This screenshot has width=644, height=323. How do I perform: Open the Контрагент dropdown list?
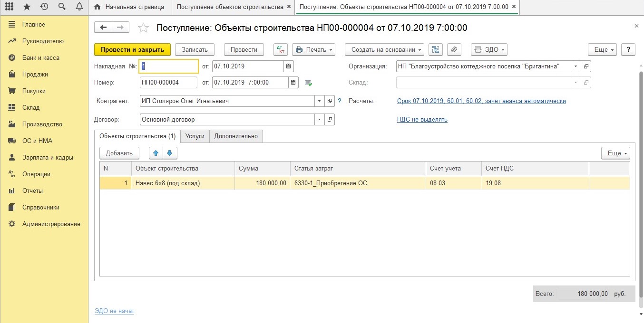pos(319,101)
